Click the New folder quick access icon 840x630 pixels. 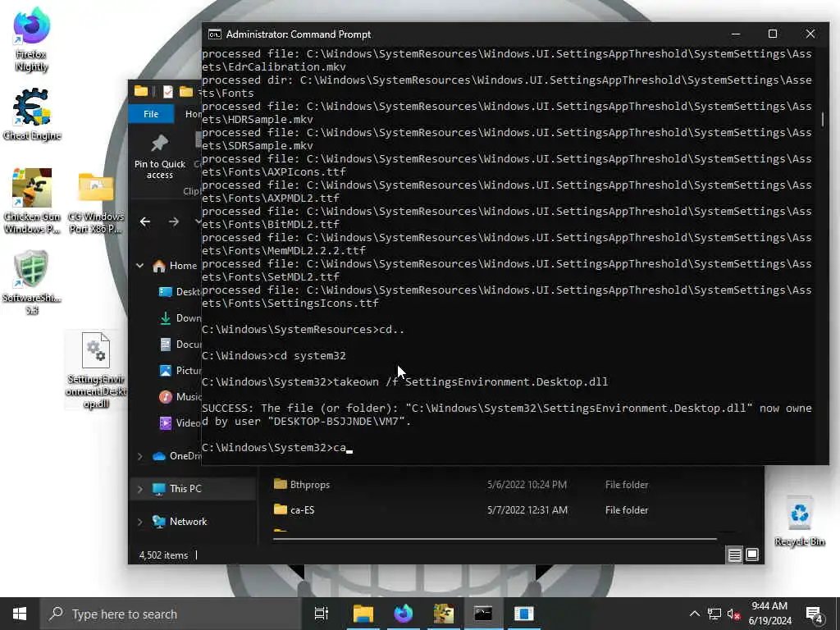pyautogui.click(x=186, y=92)
